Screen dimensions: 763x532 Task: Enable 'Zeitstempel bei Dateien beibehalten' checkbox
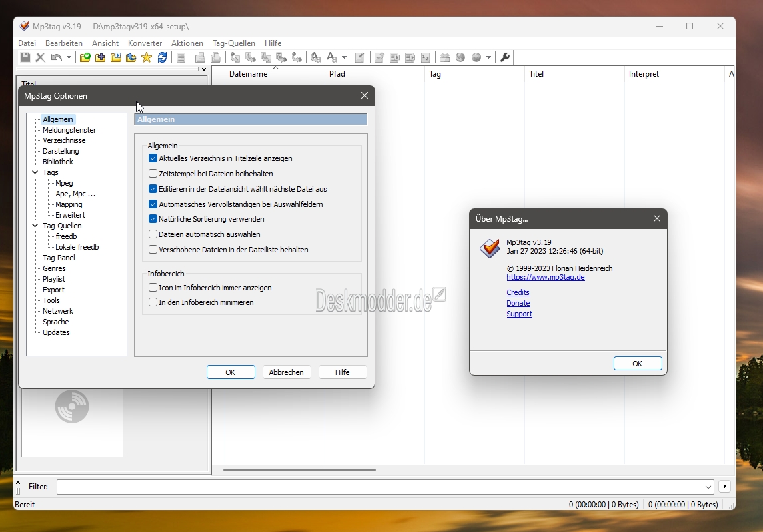coord(153,174)
